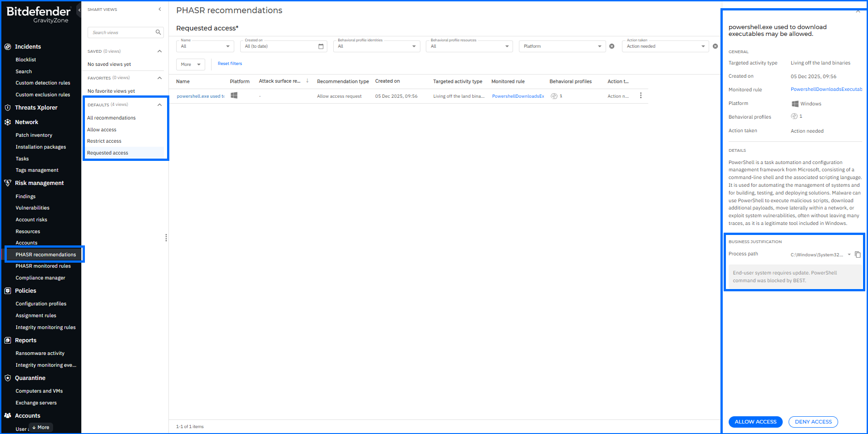This screenshot has width=868, height=434.
Task: Click the ALLOW ACCESS button
Action: tap(755, 422)
